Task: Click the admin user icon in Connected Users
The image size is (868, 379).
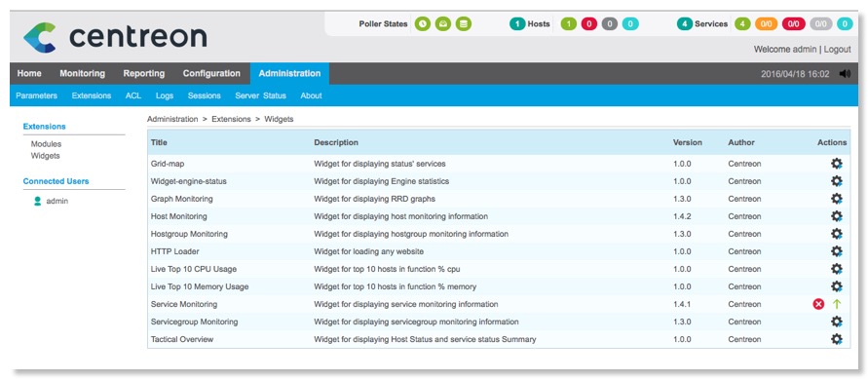Action: click(38, 202)
